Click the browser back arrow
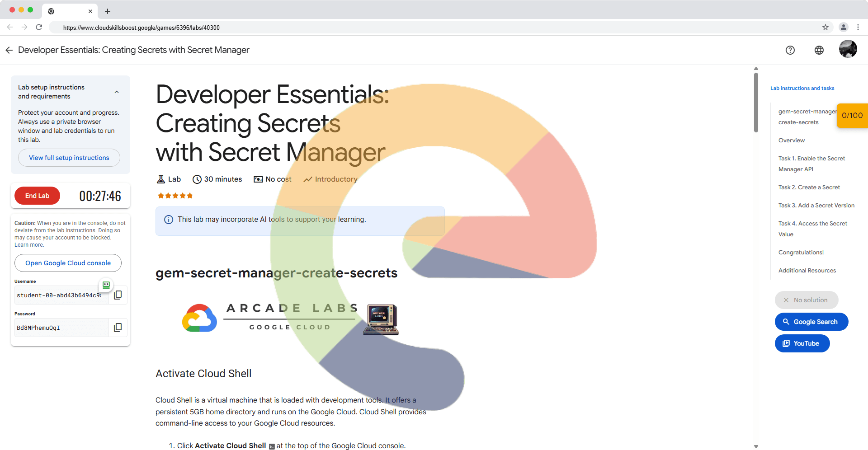Viewport: 868px width, 450px height. [10, 27]
